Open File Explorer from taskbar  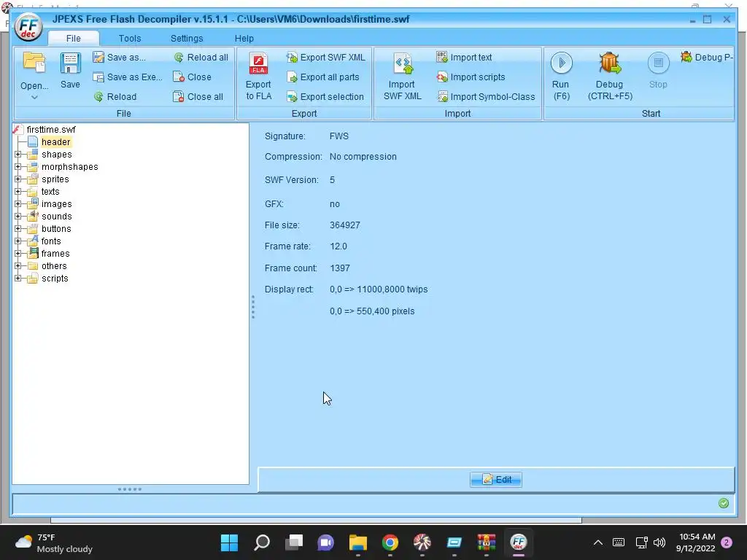point(357,542)
